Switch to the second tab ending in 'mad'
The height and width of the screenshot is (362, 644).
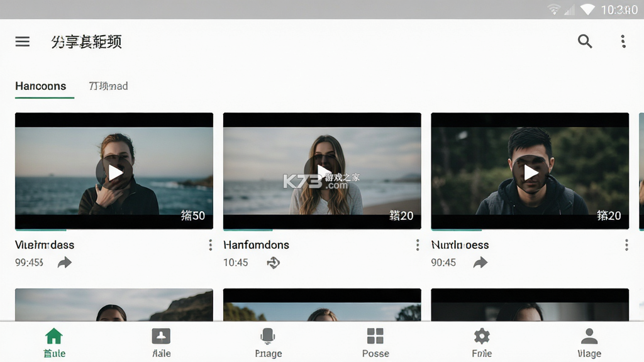click(108, 86)
